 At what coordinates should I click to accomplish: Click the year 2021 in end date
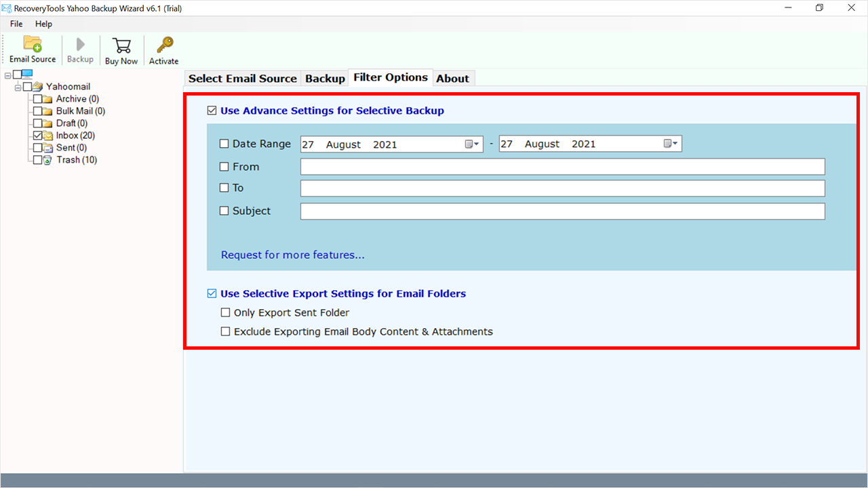(x=583, y=144)
